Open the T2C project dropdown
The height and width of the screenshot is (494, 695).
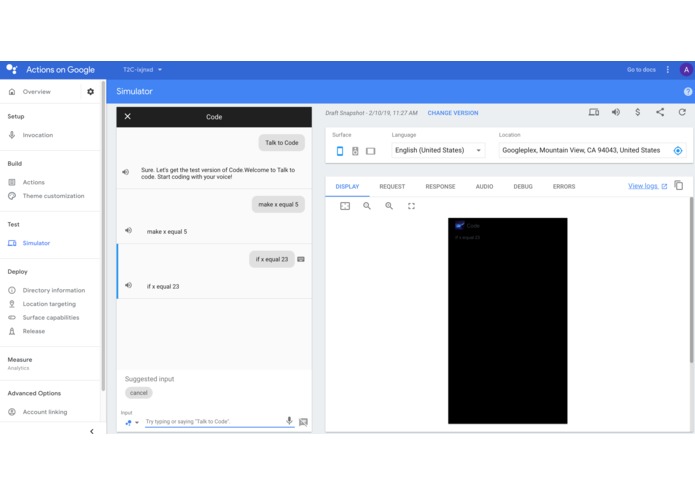tap(143, 70)
